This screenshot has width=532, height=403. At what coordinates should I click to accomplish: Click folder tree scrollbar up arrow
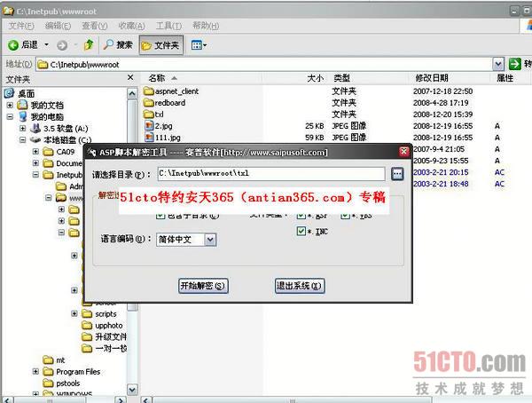[x=132, y=93]
